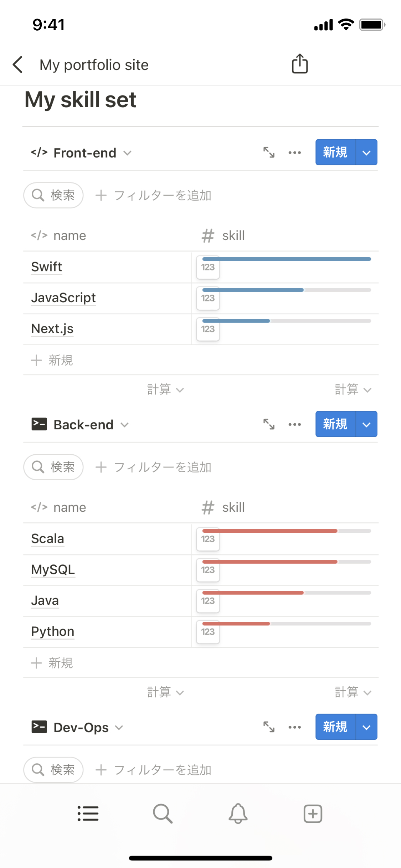Tap the search field in Back-end section

(53, 467)
